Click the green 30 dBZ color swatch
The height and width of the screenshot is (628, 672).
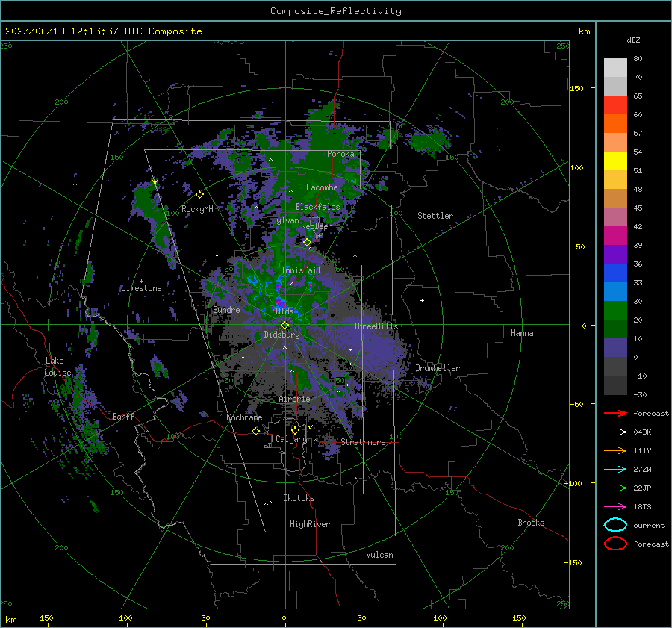[x=615, y=311]
